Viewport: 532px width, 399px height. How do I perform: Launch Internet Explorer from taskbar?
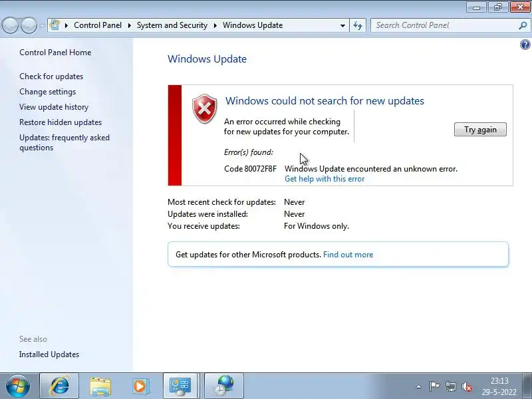(59, 386)
